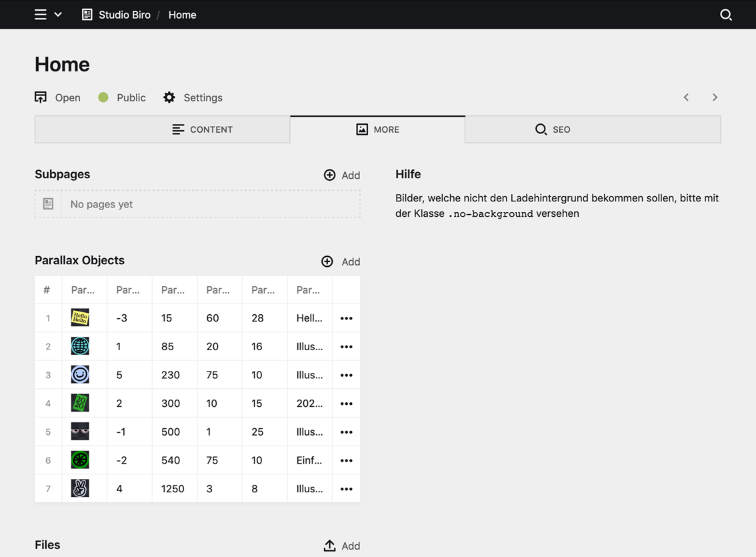Click the Hello Hello thumbnail in row 1

79,318
